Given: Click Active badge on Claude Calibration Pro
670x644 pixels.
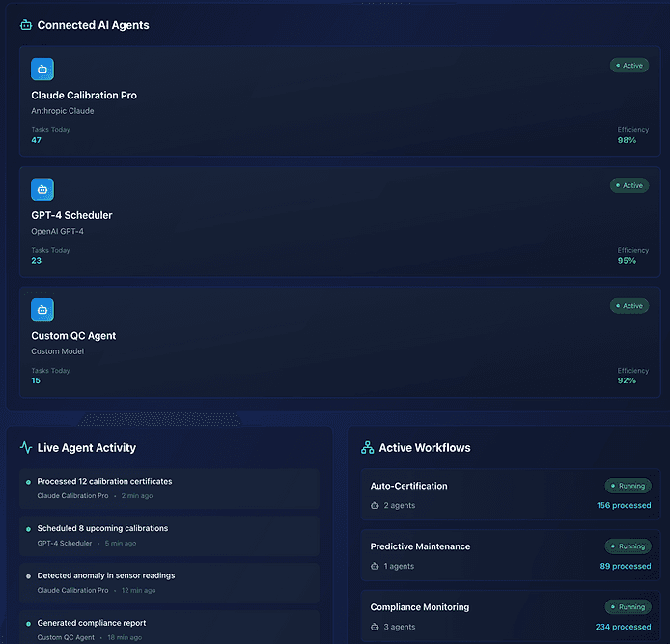Looking at the screenshot, I should (629, 66).
